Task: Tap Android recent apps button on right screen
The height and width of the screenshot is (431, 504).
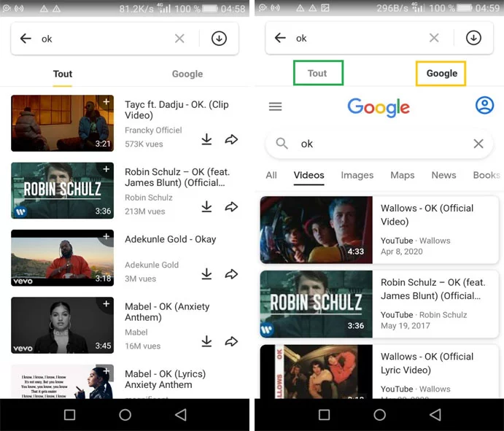Action: pyautogui.click(x=324, y=415)
